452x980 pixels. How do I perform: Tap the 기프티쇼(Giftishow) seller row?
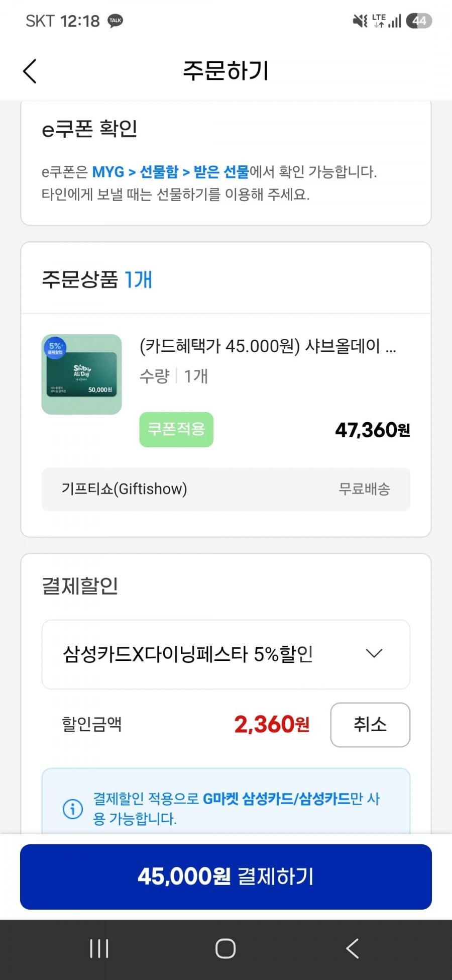[226, 489]
